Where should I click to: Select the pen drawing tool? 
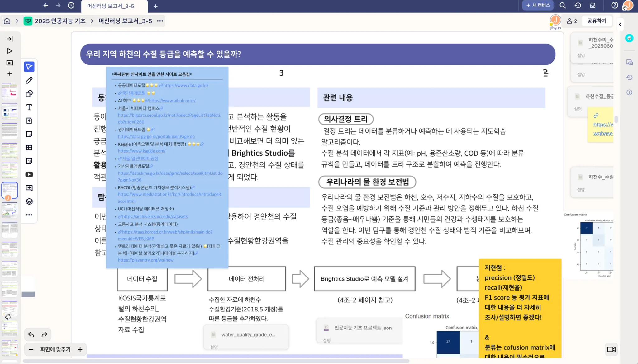(x=29, y=80)
